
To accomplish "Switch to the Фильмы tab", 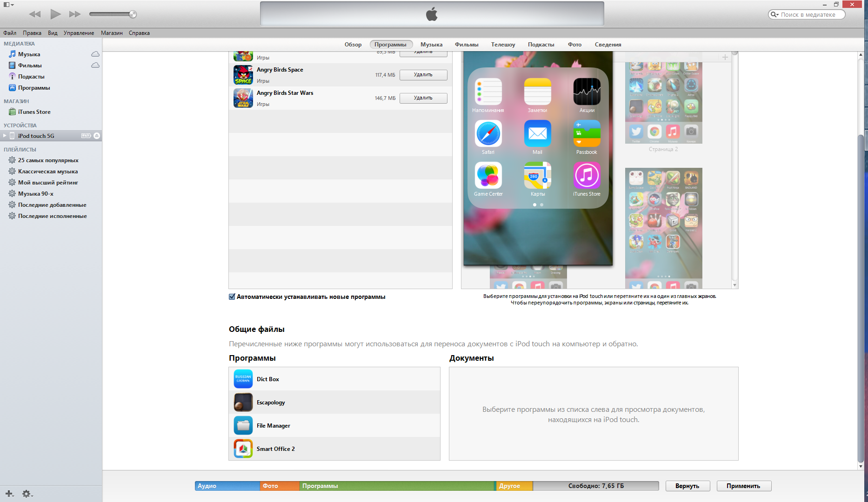I will [x=467, y=45].
